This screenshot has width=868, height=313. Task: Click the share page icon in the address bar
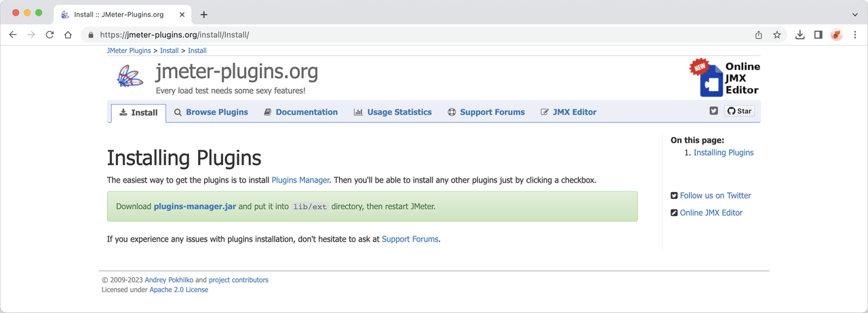click(758, 35)
